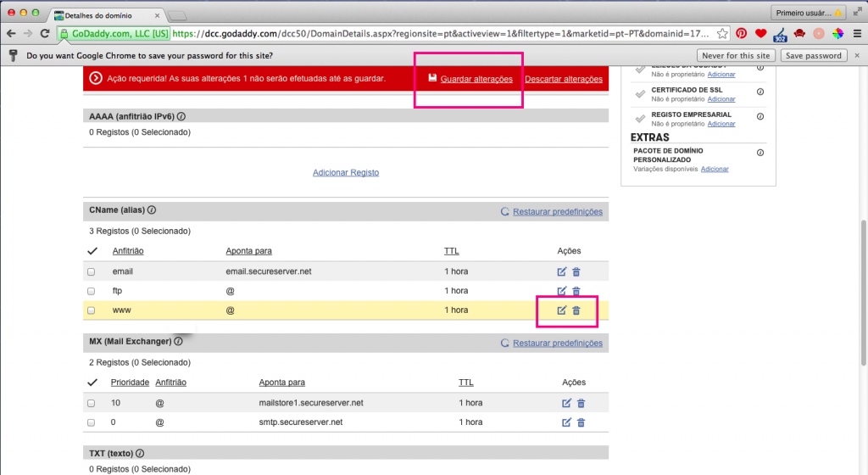The height and width of the screenshot is (475, 868).
Task: Sort MX table by Anfitrião
Action: (170, 382)
